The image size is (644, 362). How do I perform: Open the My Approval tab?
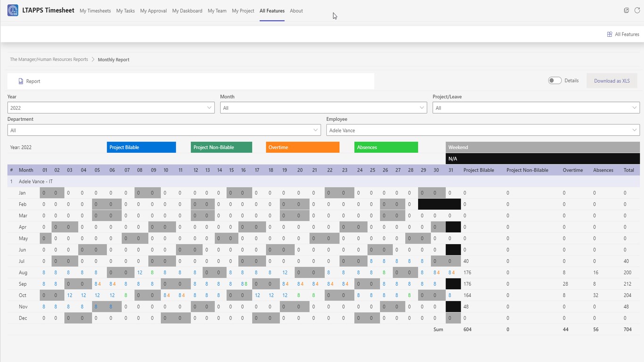pos(153,11)
